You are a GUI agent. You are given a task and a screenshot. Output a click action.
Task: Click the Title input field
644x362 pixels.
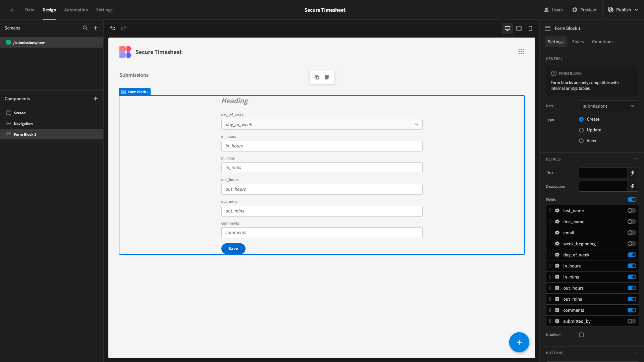tap(603, 173)
